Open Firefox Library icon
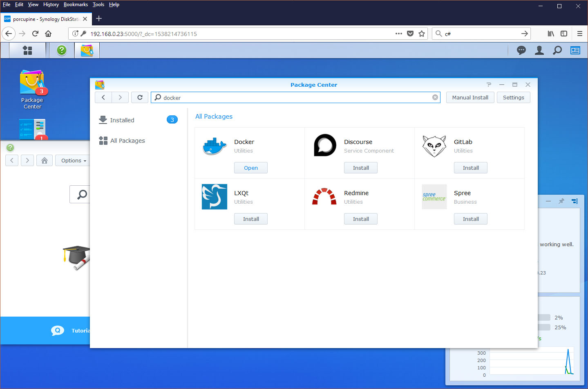Image resolution: width=588 pixels, height=389 pixels. pos(551,34)
